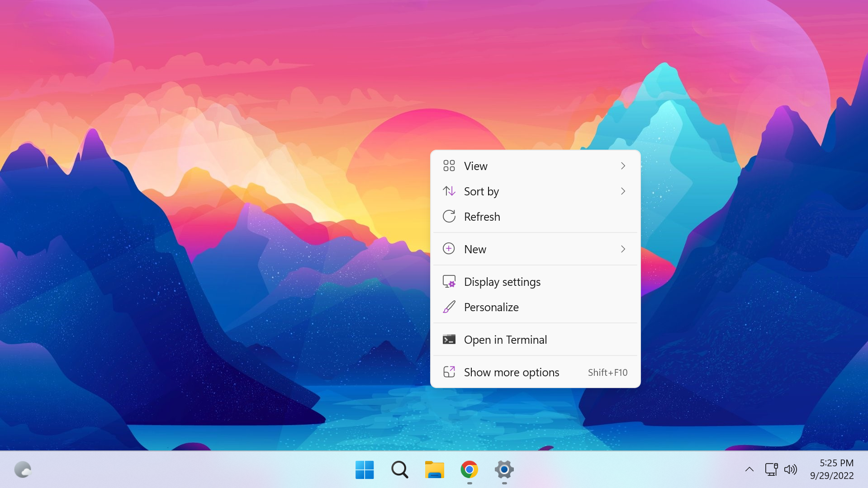Click the Sort by arrows icon

[x=449, y=191]
